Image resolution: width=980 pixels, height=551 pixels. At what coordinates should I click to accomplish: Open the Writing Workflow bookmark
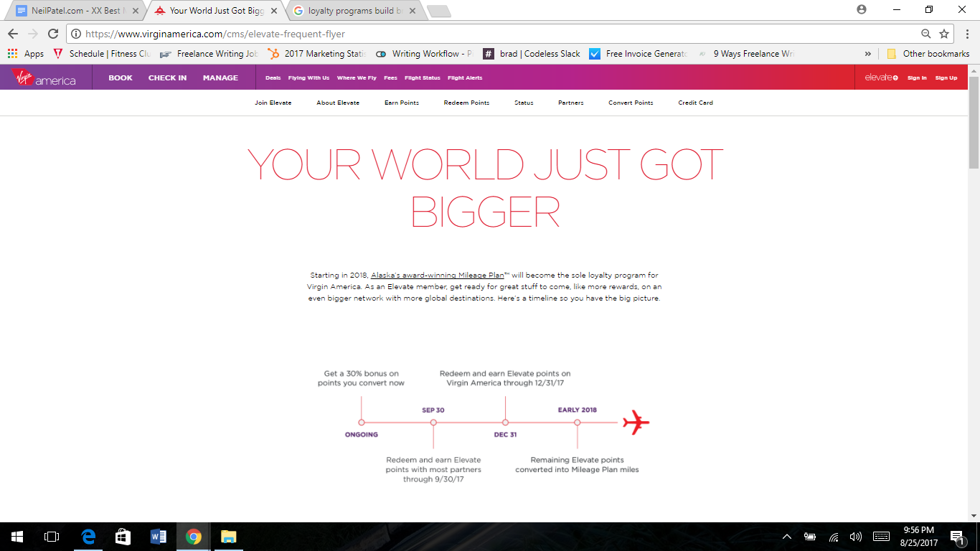coord(424,54)
